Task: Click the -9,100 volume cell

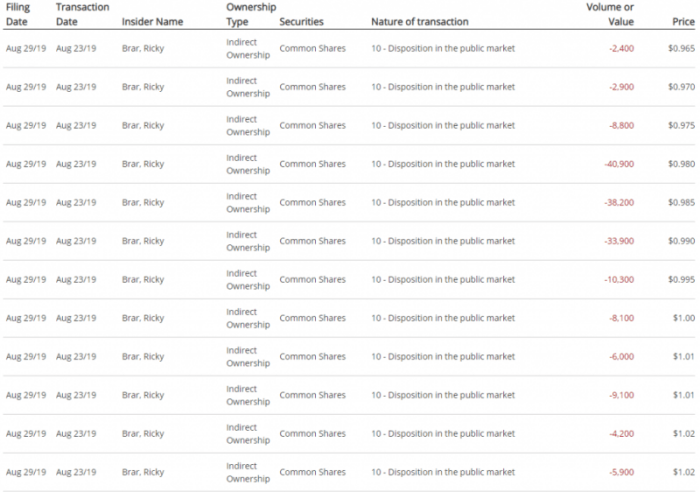Action: click(x=621, y=395)
